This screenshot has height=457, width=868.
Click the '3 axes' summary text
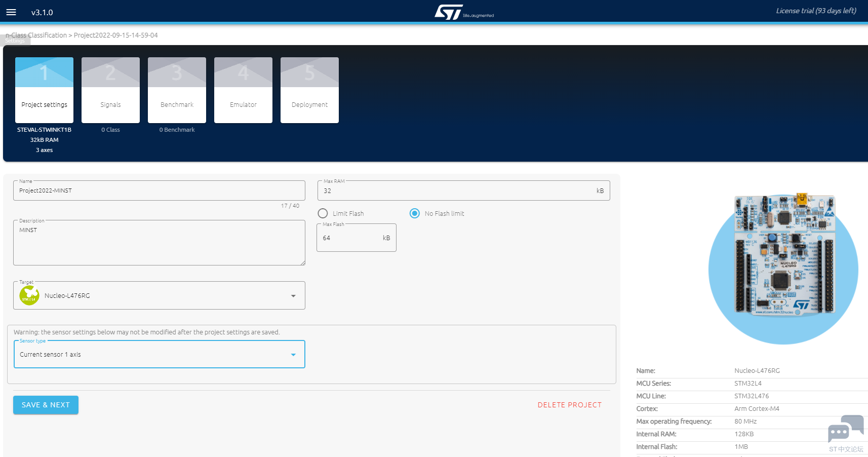pos(44,150)
